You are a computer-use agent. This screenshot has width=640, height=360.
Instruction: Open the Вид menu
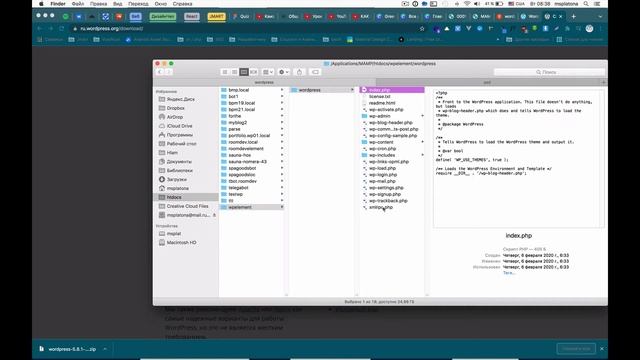click(x=118, y=4)
